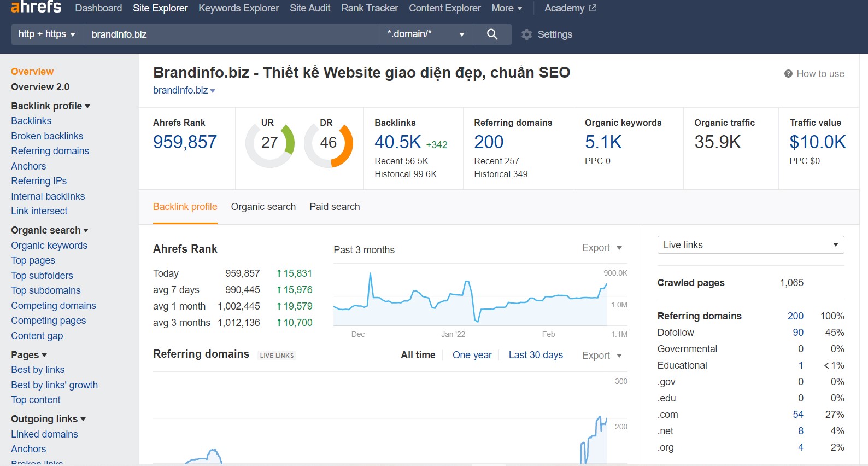Select All time range for referring domains
This screenshot has height=466, width=868.
tap(418, 355)
